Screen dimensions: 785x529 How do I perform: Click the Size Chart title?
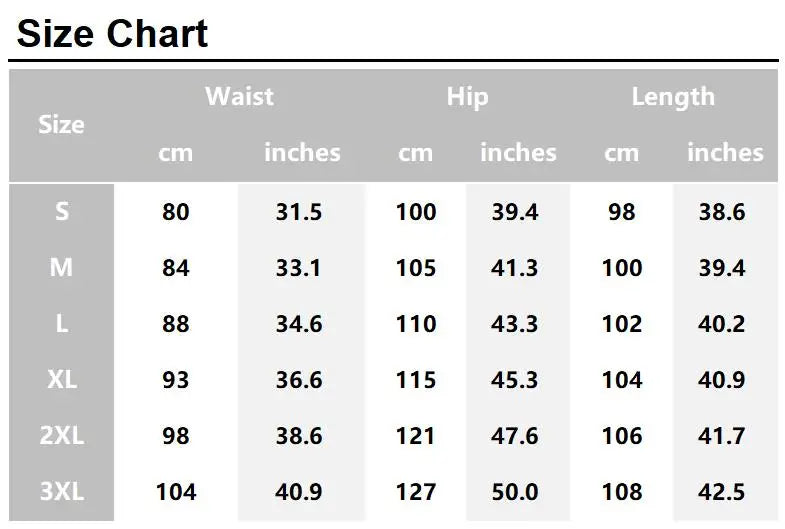pyautogui.click(x=113, y=33)
